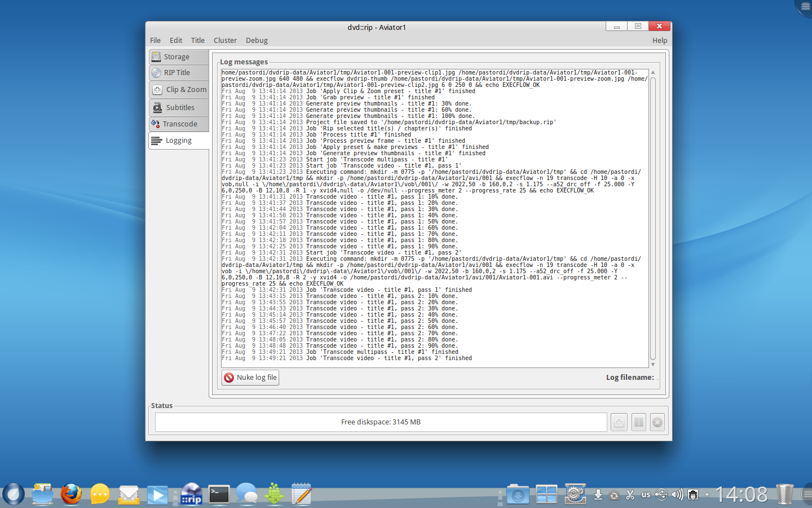This screenshot has height=508, width=812.
Task: Click the 'Project file saved' log line
Action: [x=389, y=122]
